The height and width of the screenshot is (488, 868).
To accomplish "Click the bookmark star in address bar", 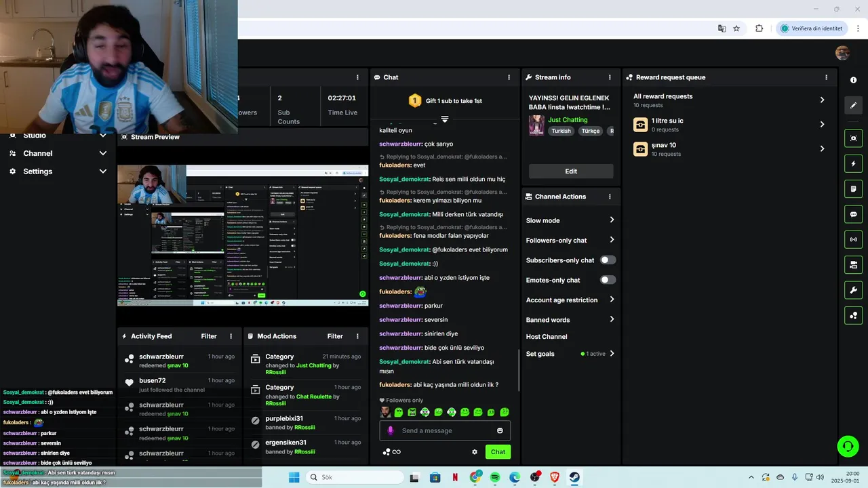I will 736,28.
